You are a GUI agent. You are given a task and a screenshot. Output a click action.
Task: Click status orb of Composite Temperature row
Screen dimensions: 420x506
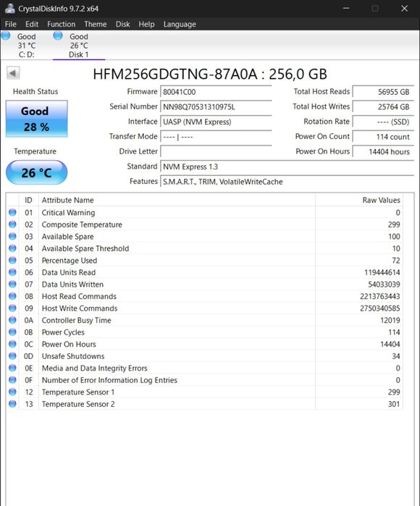12,224
